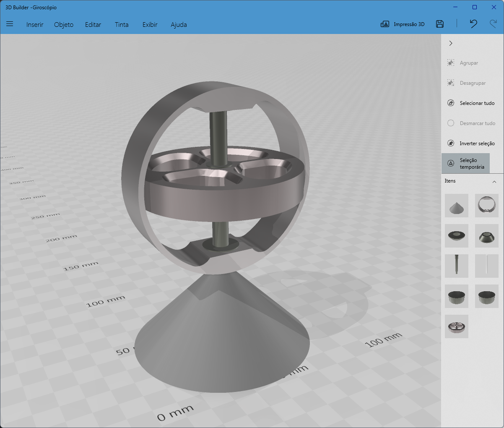This screenshot has width=504, height=428.
Task: Activate Desmarcar tudo to deselect everything
Action: click(450, 123)
